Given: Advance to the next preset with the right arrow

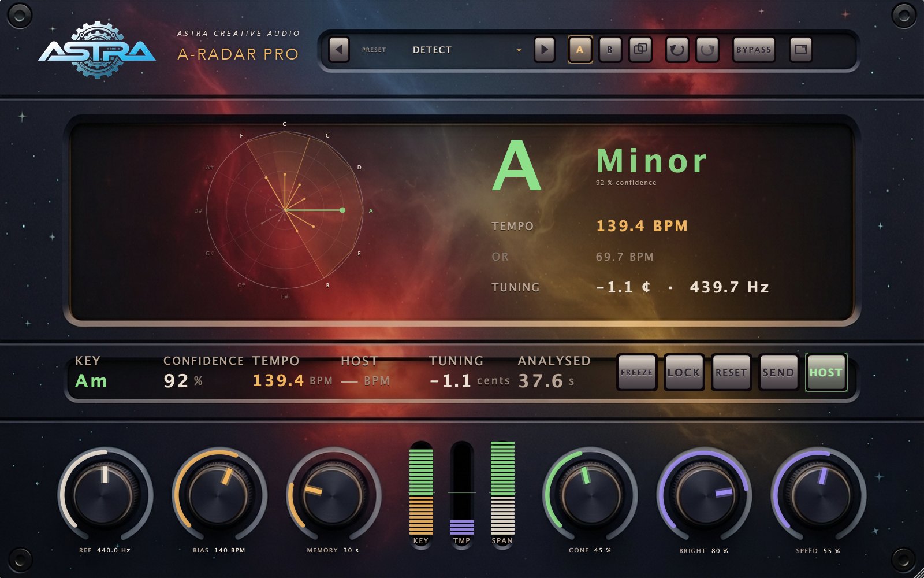Looking at the screenshot, I should [x=544, y=50].
